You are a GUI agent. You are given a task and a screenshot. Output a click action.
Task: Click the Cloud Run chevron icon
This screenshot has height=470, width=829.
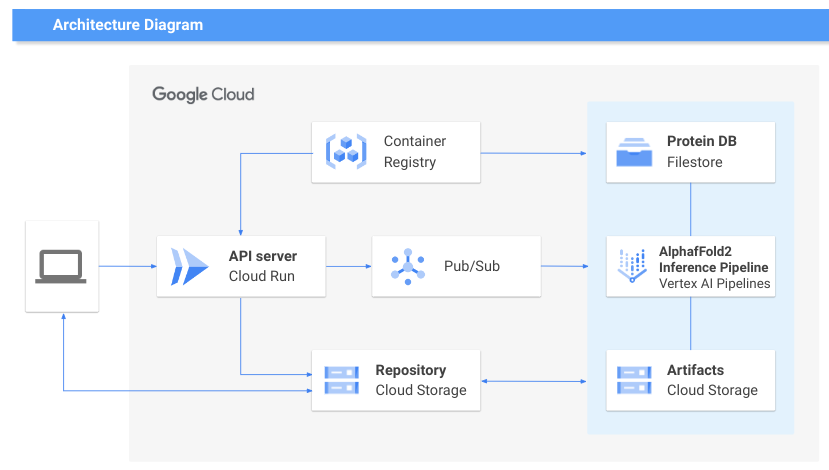[190, 267]
